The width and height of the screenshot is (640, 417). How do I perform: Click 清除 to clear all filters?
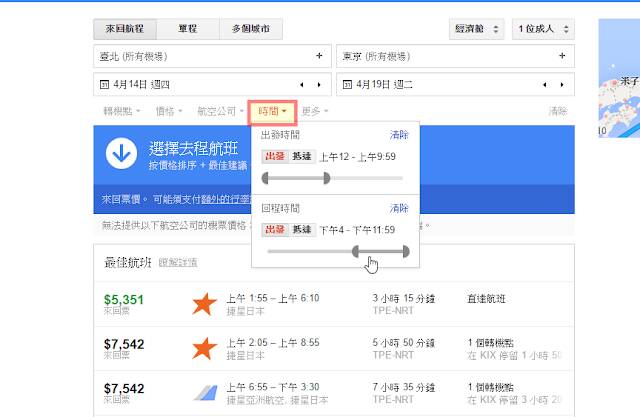tap(558, 111)
